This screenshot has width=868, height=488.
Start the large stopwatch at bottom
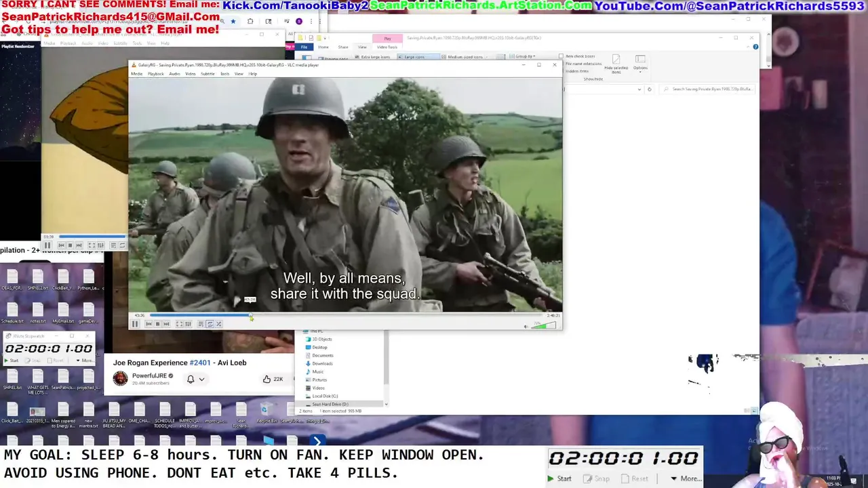559,479
